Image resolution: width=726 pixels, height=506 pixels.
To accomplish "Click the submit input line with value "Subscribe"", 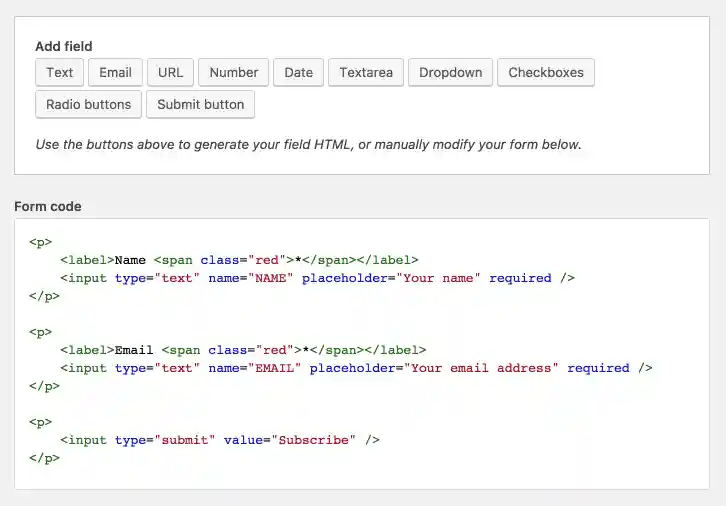I will pyautogui.click(x=220, y=440).
